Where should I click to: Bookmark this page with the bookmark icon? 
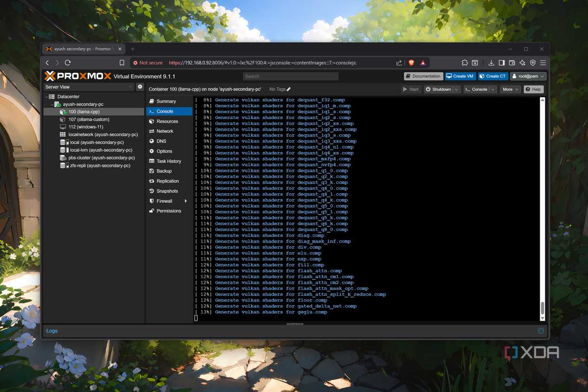(122, 63)
